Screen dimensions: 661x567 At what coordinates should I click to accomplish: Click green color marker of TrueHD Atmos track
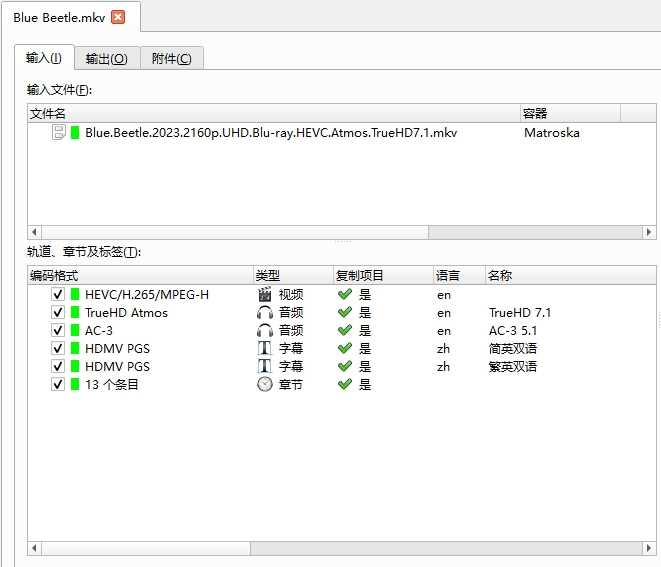click(x=75, y=312)
